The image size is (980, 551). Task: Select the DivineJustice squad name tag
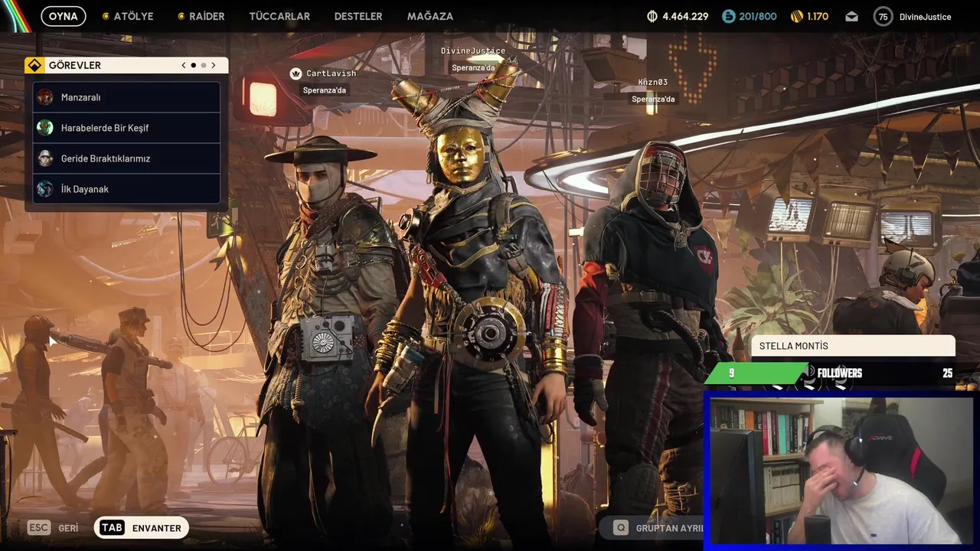472,51
